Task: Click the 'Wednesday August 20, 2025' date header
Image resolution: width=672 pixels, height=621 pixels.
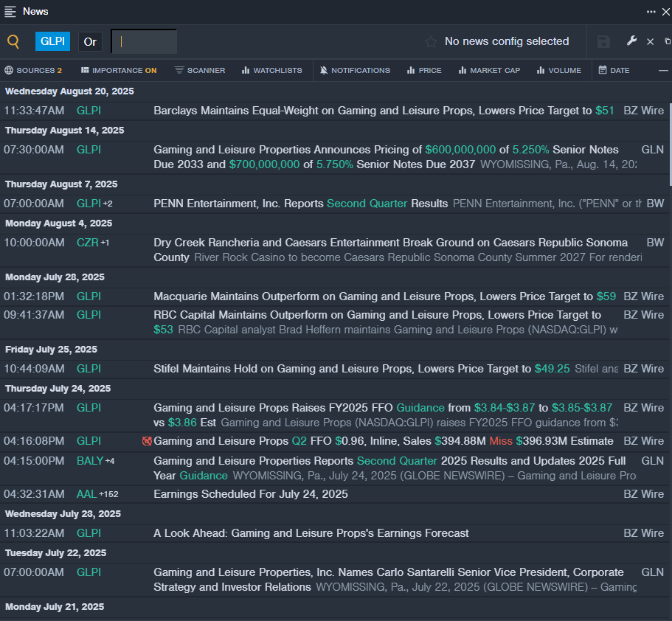Action: click(x=69, y=91)
